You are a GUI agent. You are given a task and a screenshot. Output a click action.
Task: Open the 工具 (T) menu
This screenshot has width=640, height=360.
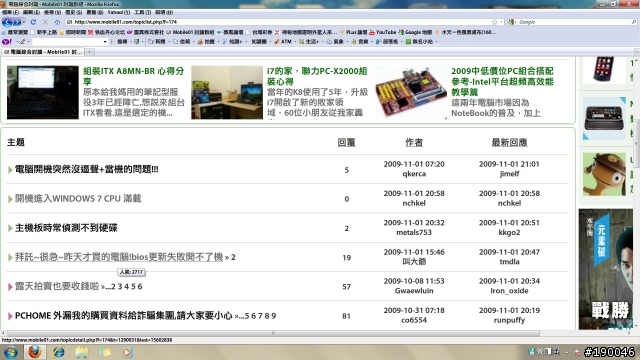point(142,13)
